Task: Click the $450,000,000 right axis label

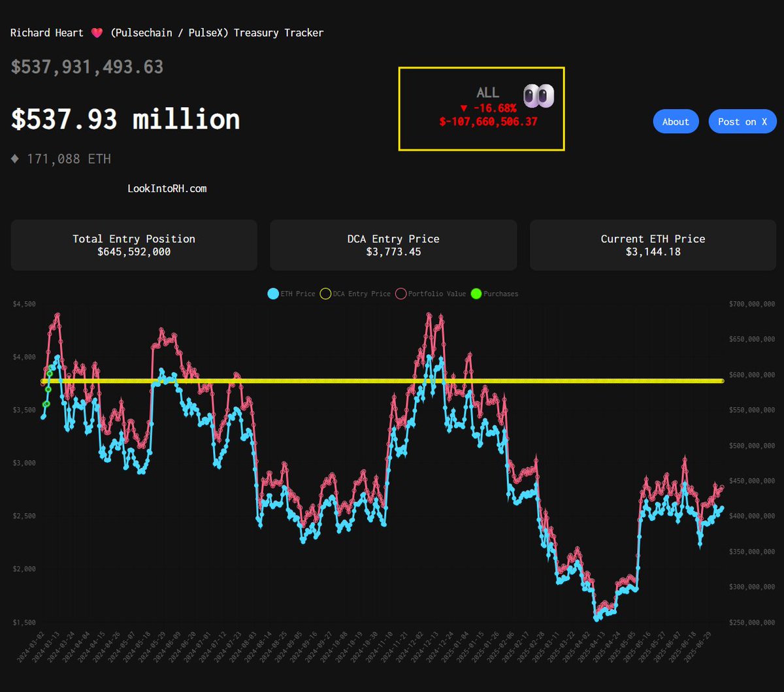Action: coord(751,480)
